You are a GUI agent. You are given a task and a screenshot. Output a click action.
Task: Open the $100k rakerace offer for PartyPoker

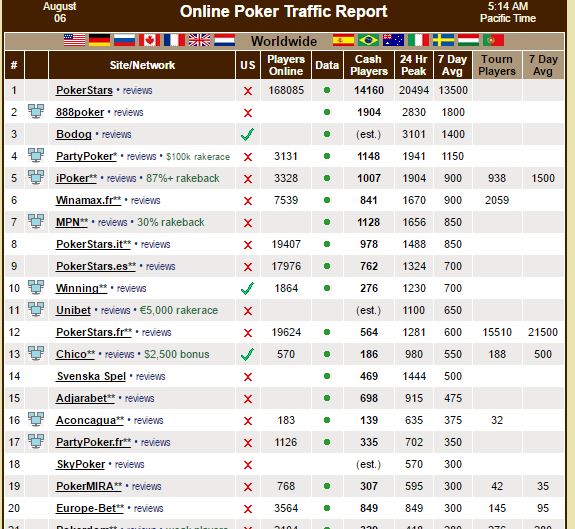(198, 157)
